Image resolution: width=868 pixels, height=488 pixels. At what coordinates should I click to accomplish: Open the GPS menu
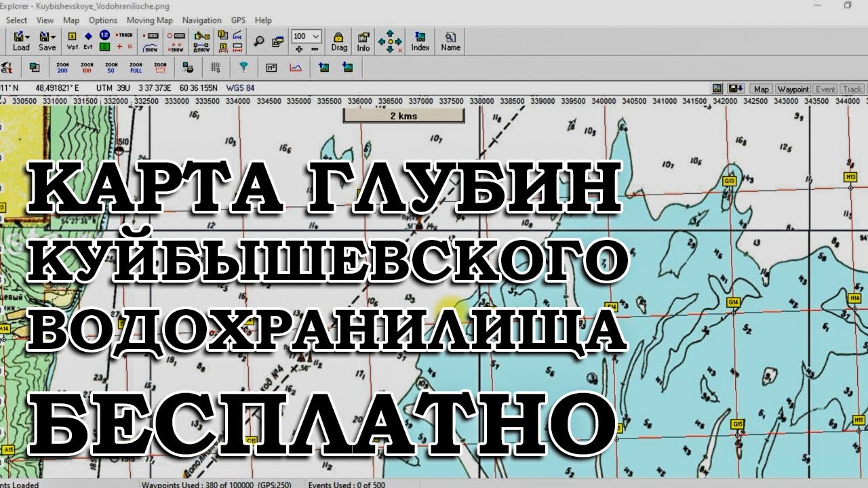[239, 20]
